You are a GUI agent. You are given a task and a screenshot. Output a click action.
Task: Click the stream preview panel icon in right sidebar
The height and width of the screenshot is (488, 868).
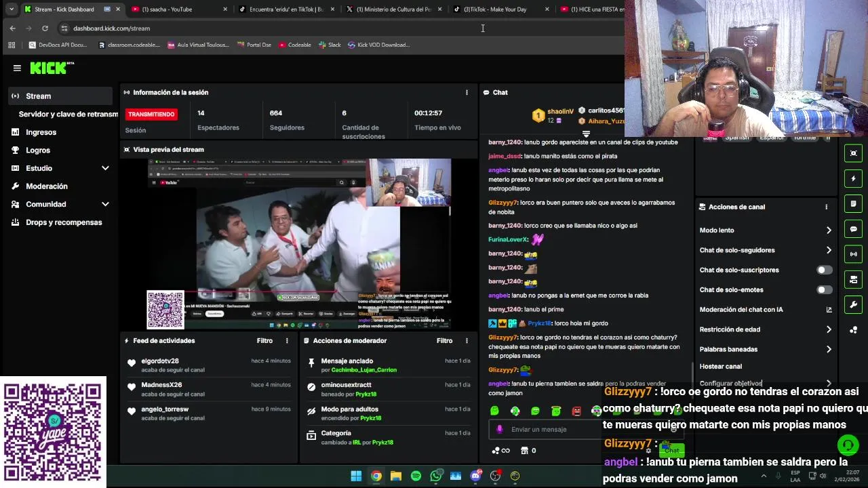pos(854,153)
